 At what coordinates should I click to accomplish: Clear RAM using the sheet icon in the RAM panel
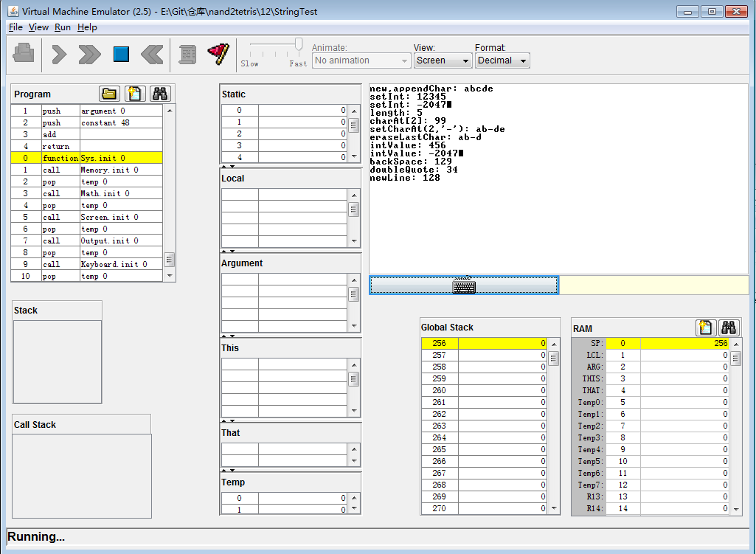pyautogui.click(x=705, y=328)
